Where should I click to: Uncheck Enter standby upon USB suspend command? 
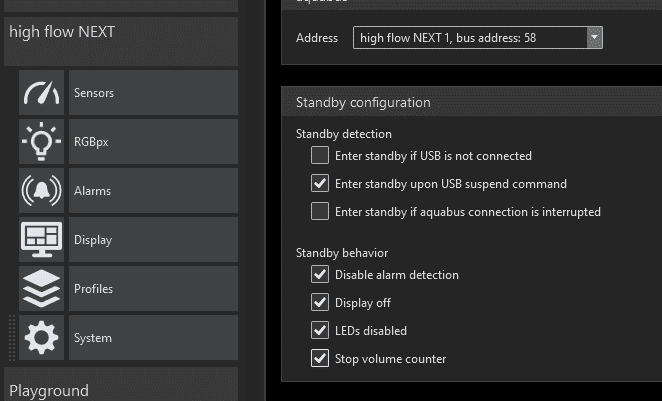coord(320,183)
